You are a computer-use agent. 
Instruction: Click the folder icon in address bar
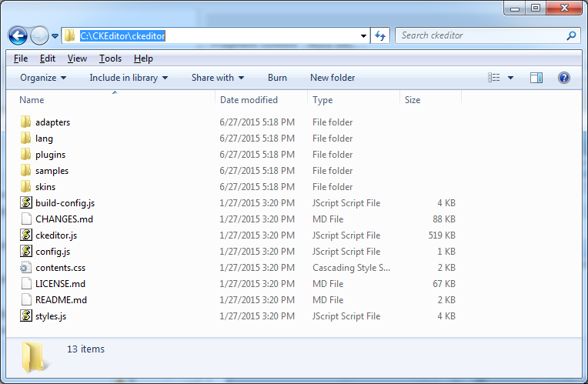coord(69,35)
